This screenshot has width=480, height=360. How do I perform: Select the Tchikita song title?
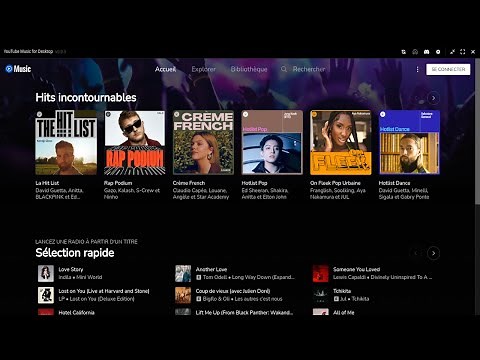[342, 291]
